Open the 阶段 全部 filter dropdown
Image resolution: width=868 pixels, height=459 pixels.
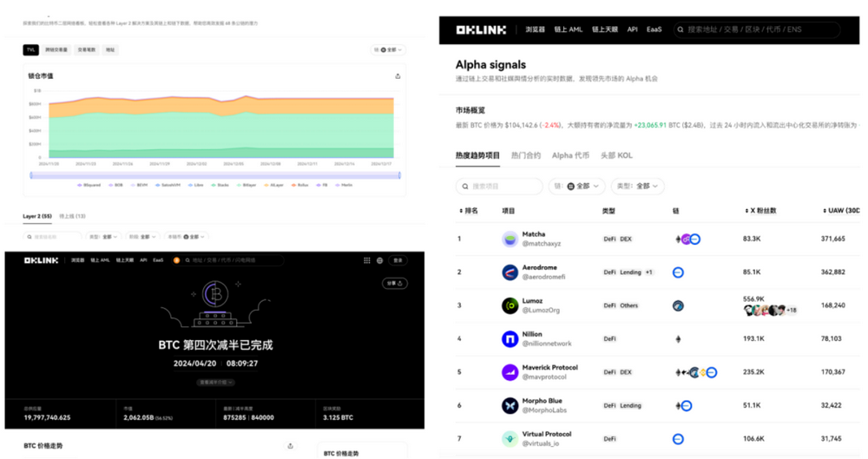point(143,237)
